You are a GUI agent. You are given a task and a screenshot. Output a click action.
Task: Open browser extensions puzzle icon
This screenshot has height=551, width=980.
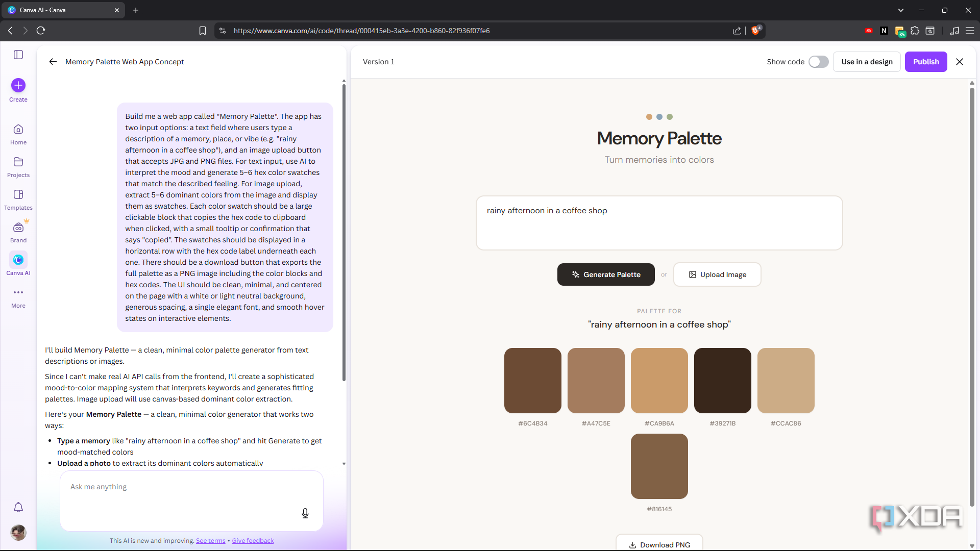point(915,31)
